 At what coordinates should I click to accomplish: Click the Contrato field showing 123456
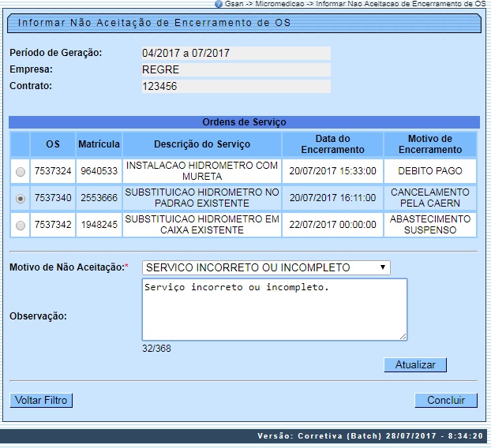[x=235, y=87]
